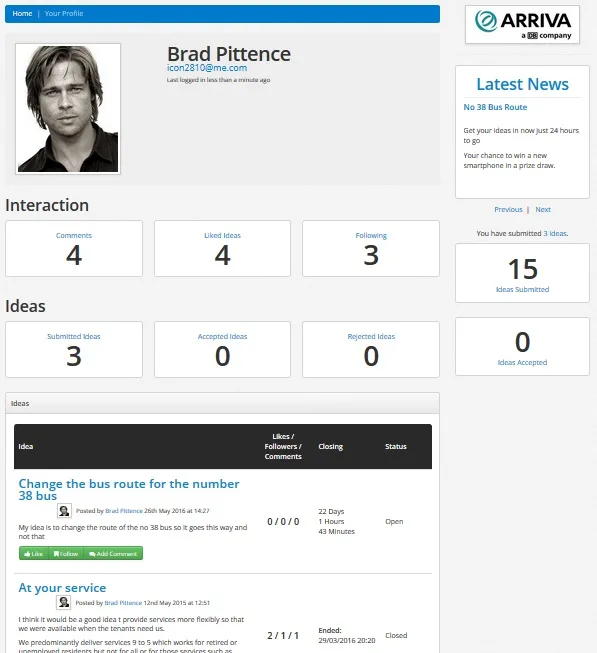The width and height of the screenshot is (597, 653).
Task: Add Comment on the 38 bus idea
Action: (x=113, y=553)
